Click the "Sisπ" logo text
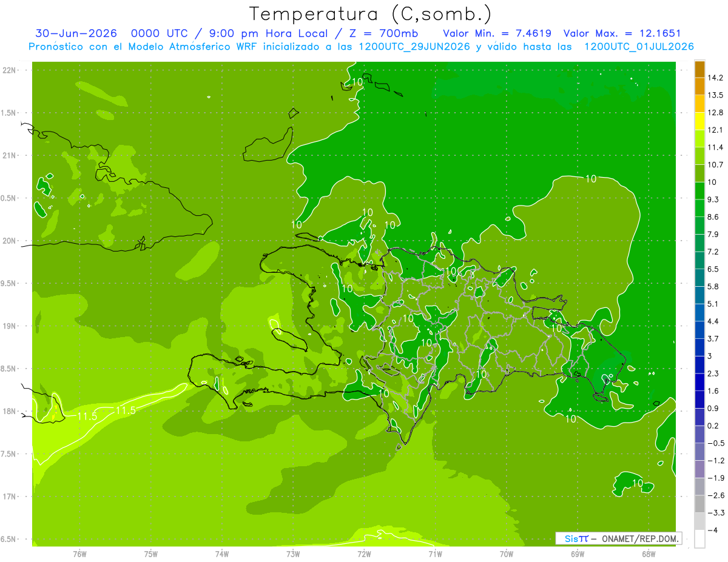This screenshot has width=728, height=562. coord(576,538)
